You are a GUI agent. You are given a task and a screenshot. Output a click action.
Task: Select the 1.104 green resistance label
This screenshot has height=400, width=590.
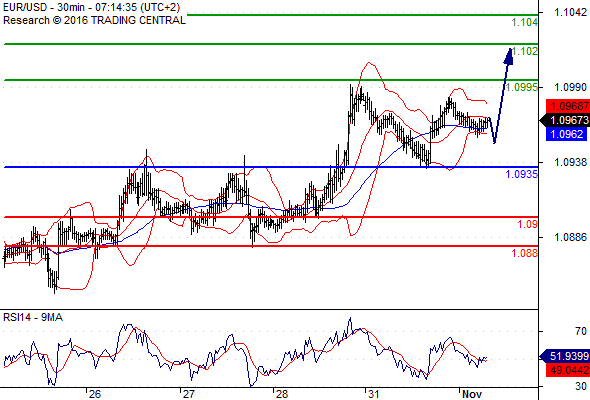pos(525,23)
